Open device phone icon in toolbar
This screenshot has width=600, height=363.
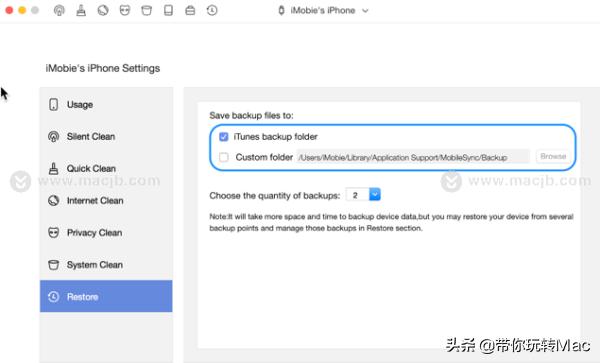pos(168,10)
